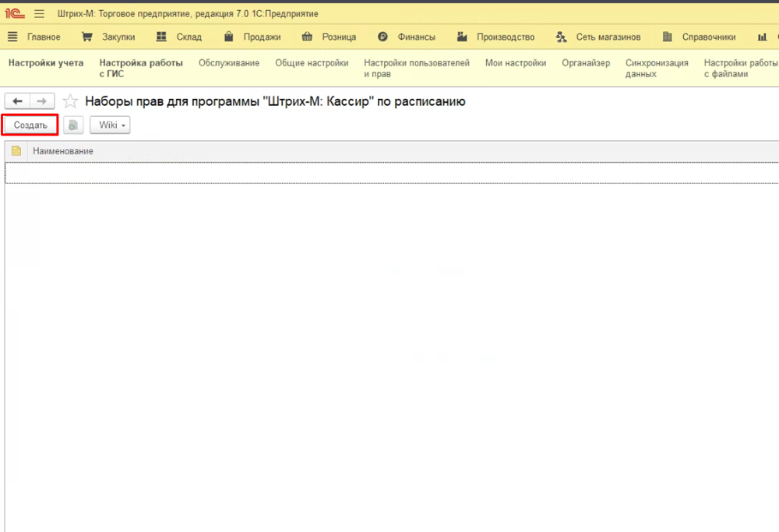
Task: Click the 1C logo icon
Action: click(x=16, y=13)
